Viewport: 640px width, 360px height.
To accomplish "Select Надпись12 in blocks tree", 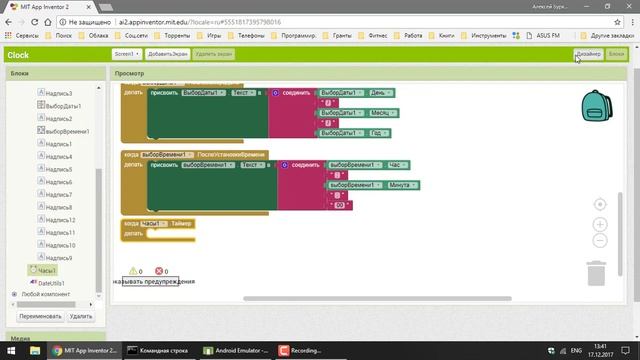I will click(56, 220).
